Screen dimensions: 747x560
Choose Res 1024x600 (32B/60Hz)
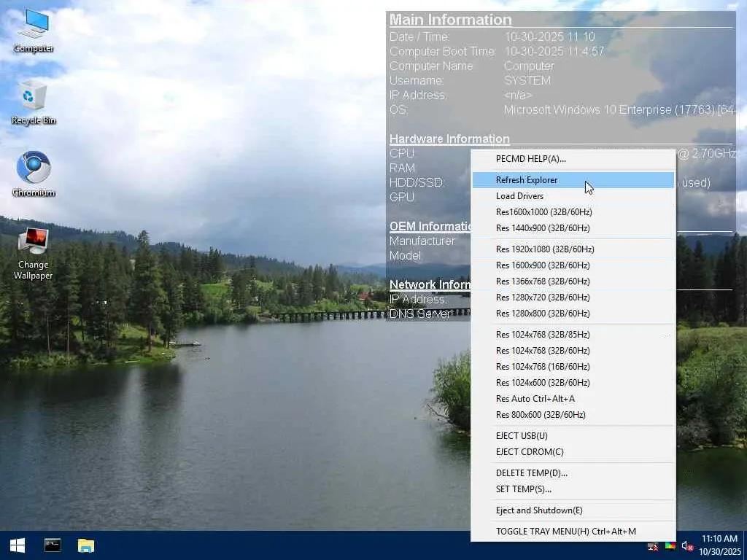(x=573, y=384)
